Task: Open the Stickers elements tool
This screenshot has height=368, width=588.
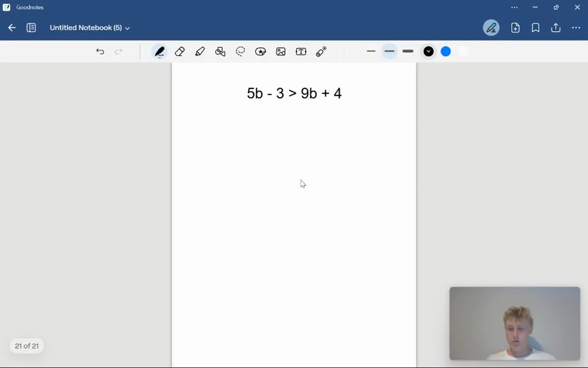Action: click(261, 52)
